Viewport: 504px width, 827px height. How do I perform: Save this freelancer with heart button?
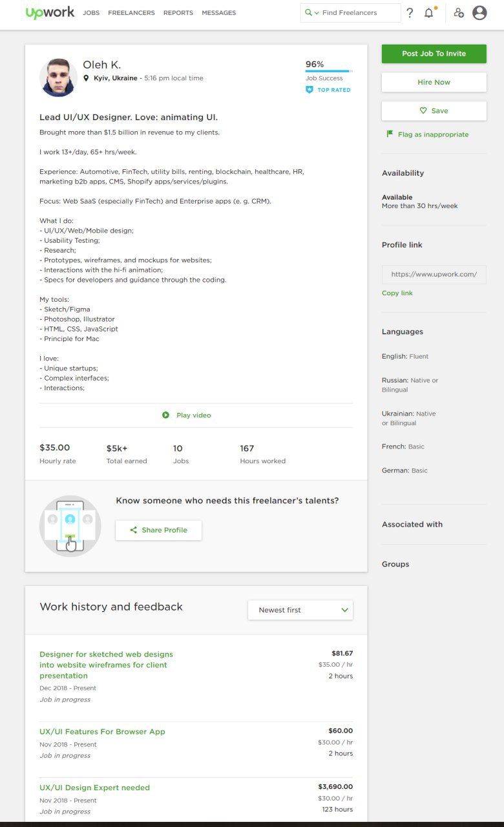tap(434, 110)
